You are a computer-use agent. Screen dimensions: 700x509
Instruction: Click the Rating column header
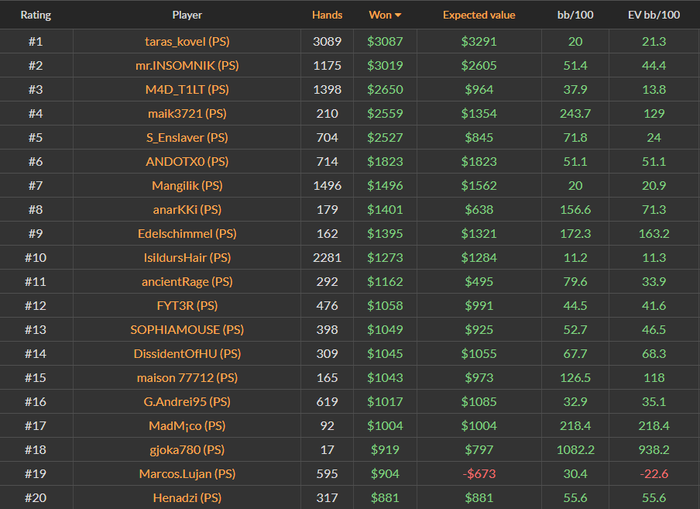[36, 16]
